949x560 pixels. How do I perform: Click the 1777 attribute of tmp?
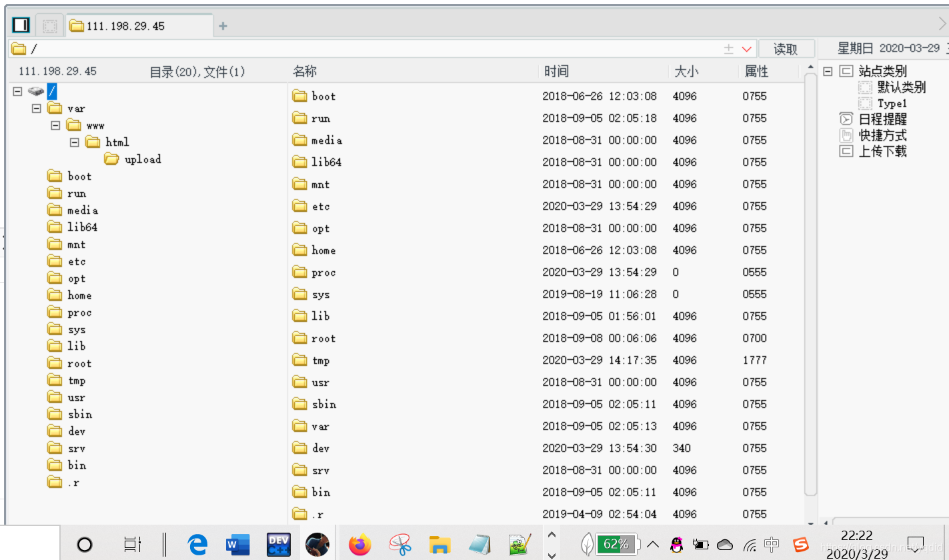755,360
